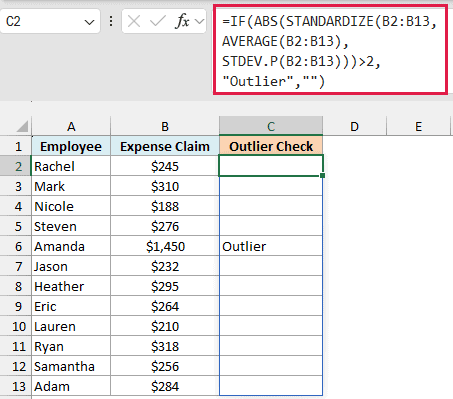Click the $1,450 expense cell
This screenshot has height=399, width=453.
pyautogui.click(x=165, y=246)
